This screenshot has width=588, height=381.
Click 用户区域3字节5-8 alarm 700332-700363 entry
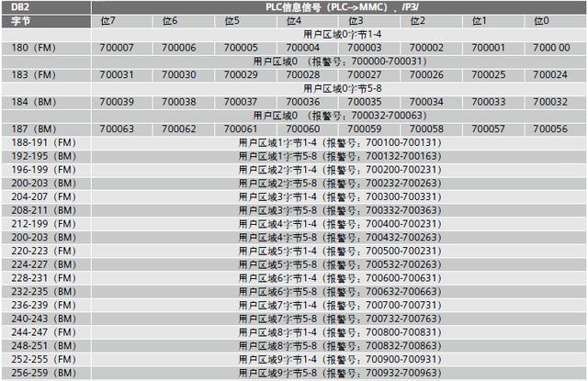coord(340,210)
